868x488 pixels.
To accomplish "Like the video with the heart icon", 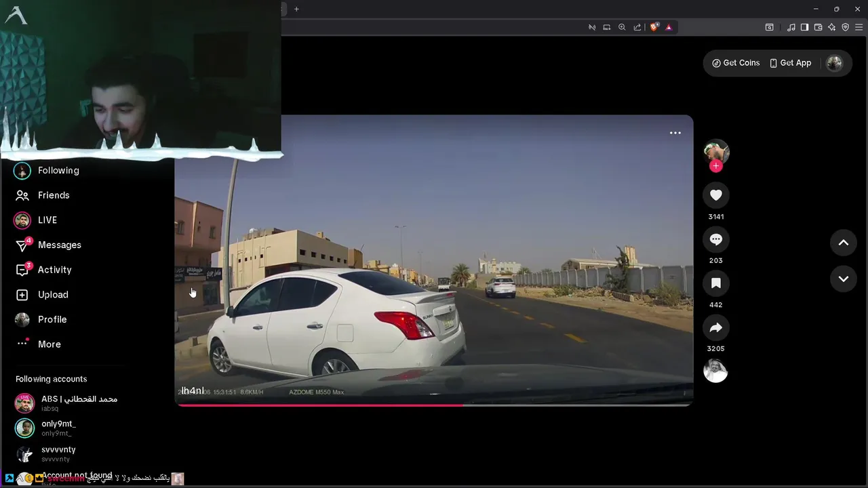I will (716, 195).
